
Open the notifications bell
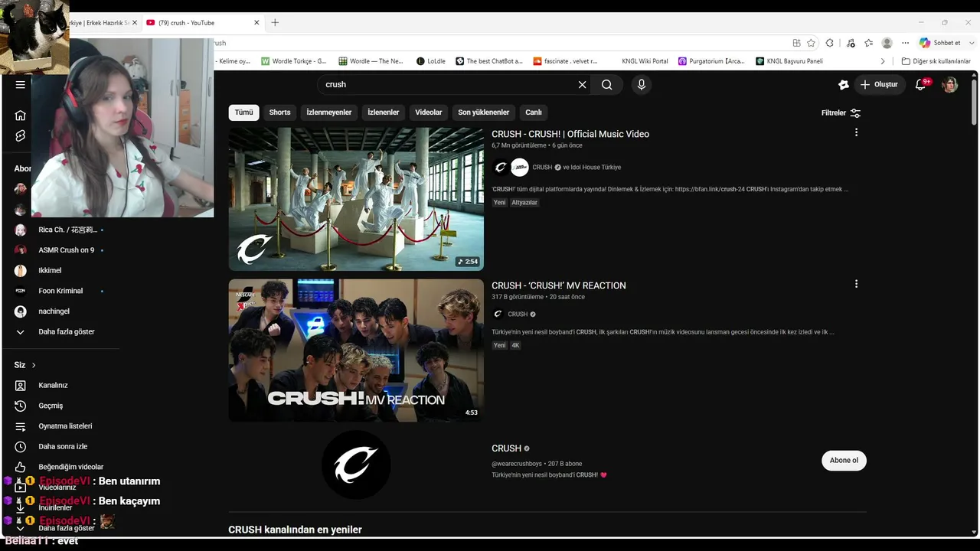(921, 85)
